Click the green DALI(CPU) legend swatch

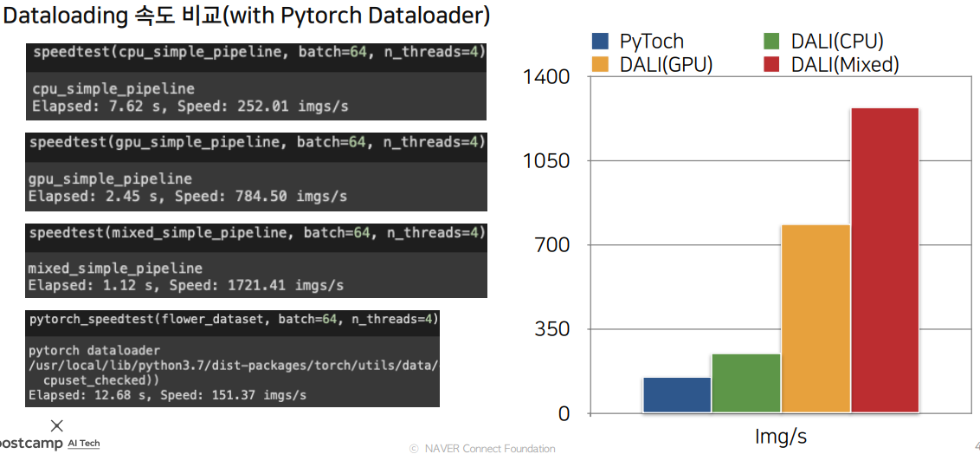point(771,42)
